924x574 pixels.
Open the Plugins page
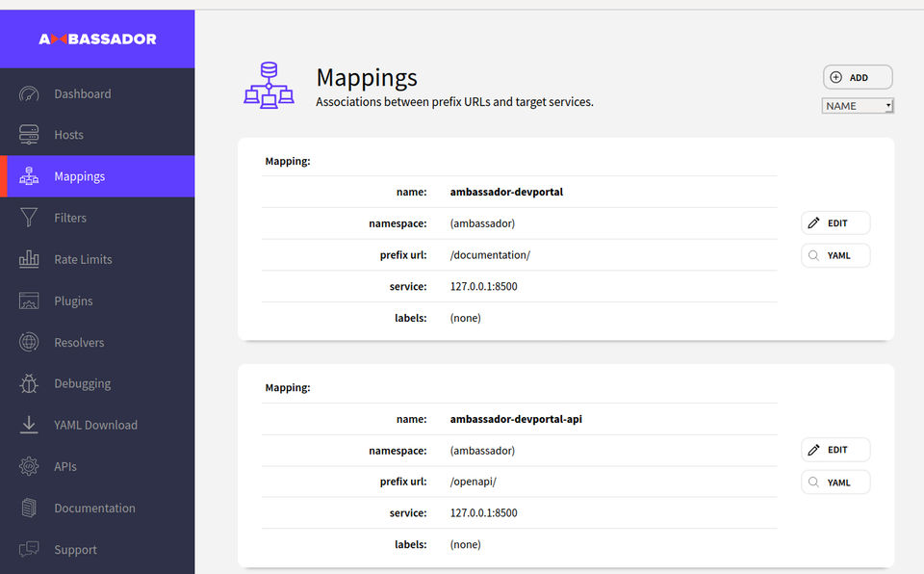click(97, 300)
